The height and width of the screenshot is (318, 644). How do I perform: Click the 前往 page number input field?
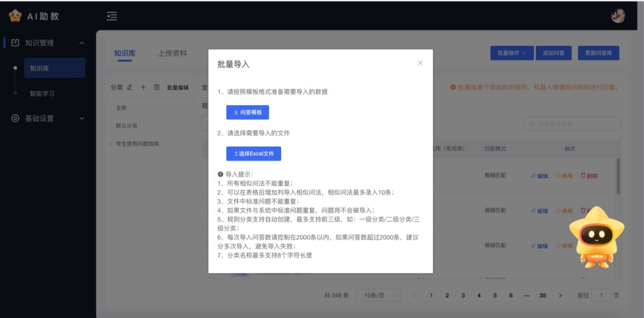pyautogui.click(x=601, y=295)
